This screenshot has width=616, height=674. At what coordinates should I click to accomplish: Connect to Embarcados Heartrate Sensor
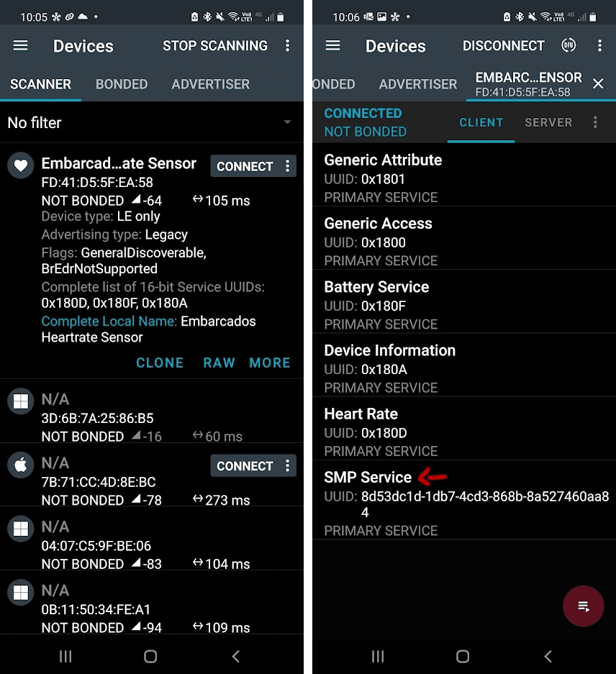pos(245,166)
